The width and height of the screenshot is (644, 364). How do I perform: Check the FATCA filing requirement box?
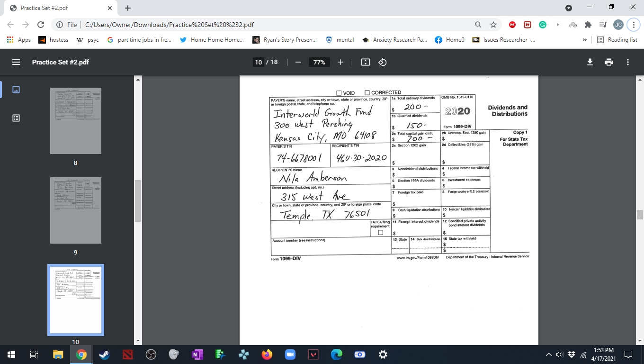pyautogui.click(x=379, y=233)
